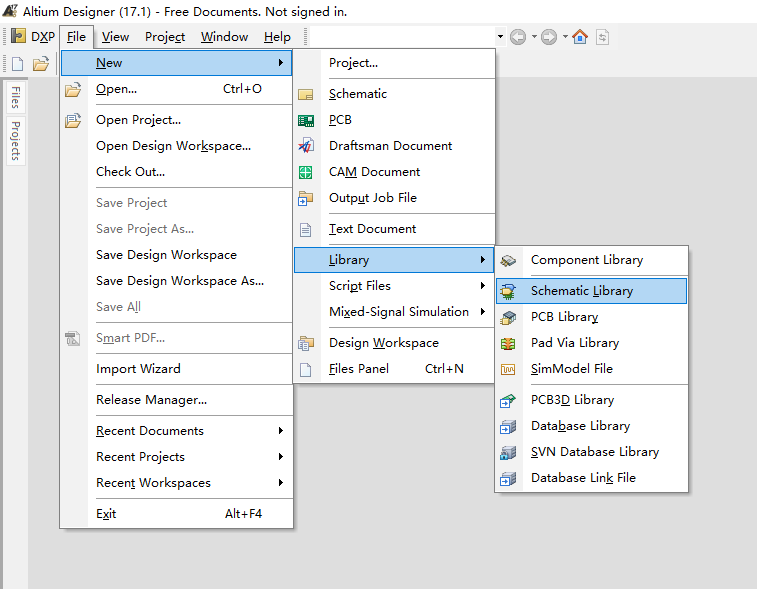757x589 pixels.
Task: Click the Database Library icon
Action: pyautogui.click(x=509, y=426)
